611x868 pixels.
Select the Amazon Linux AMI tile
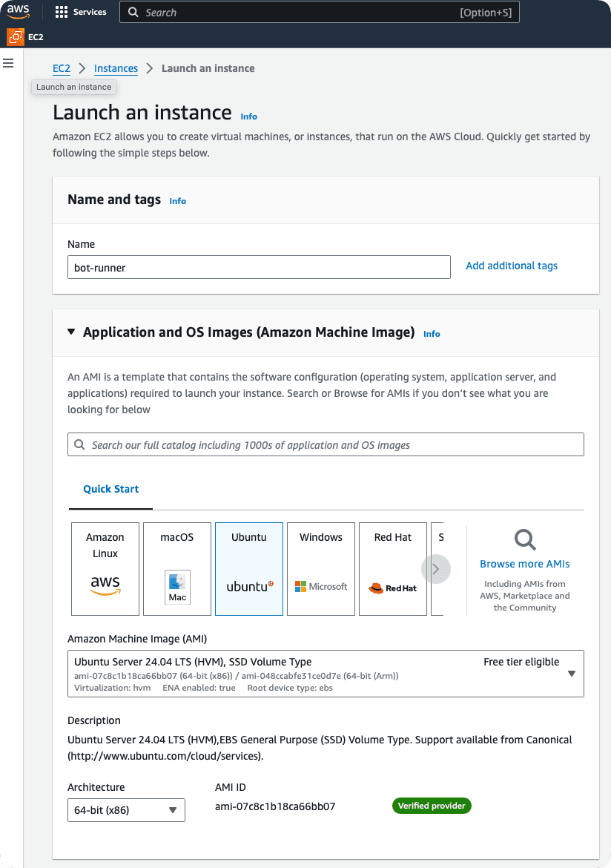[x=105, y=568]
